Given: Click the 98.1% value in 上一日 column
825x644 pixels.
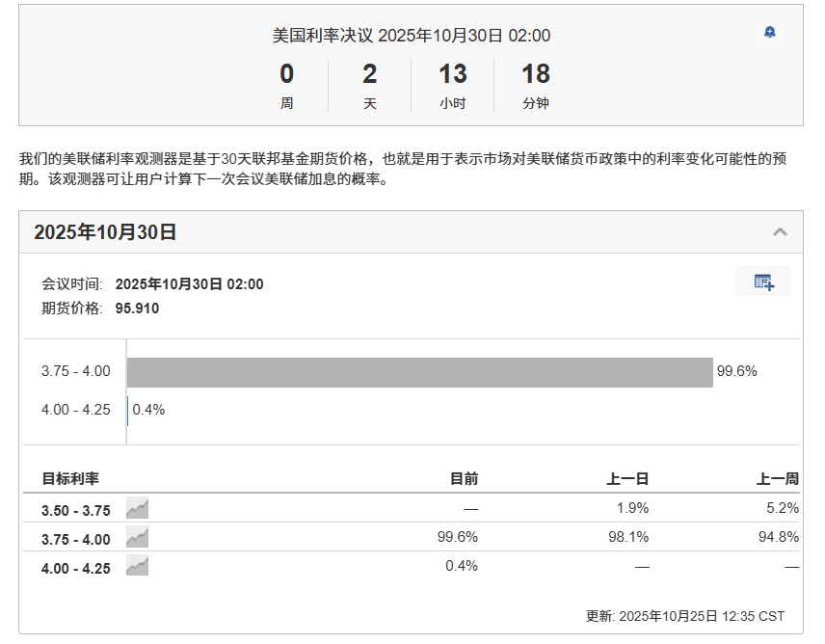Looking at the screenshot, I should 629,537.
